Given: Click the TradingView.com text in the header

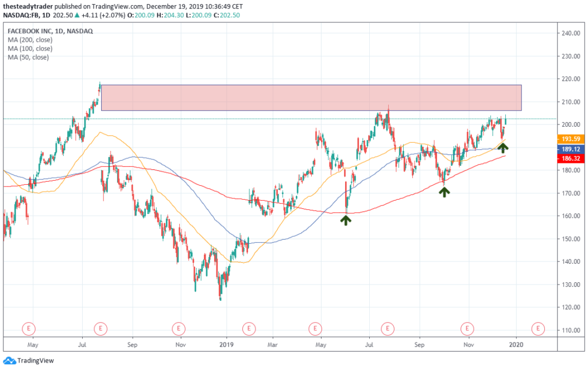Looking at the screenshot, I should (x=117, y=6).
